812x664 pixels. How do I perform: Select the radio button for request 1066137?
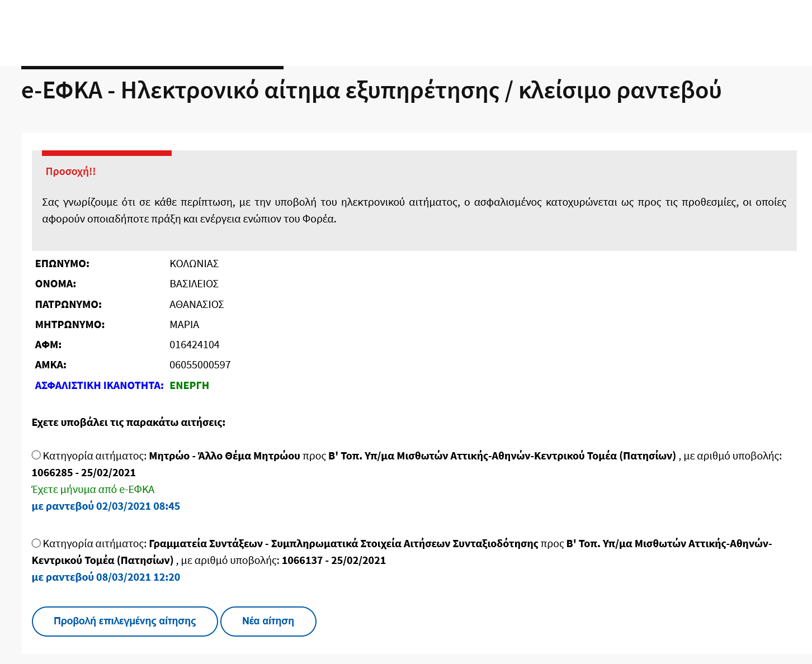36,543
